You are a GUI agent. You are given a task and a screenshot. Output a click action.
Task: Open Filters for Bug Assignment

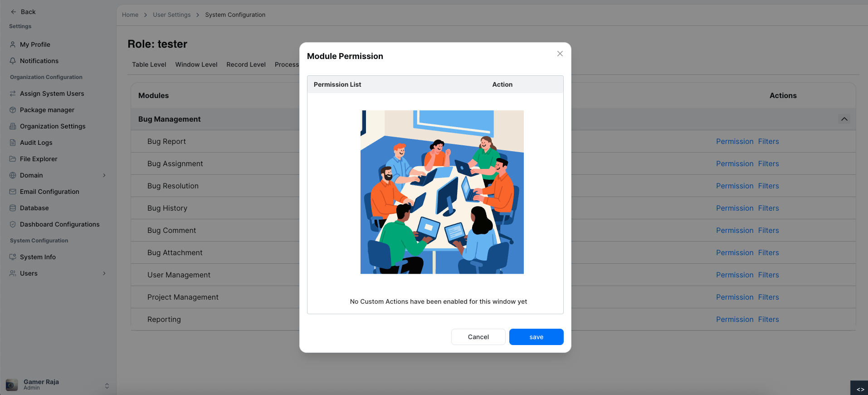coord(769,164)
